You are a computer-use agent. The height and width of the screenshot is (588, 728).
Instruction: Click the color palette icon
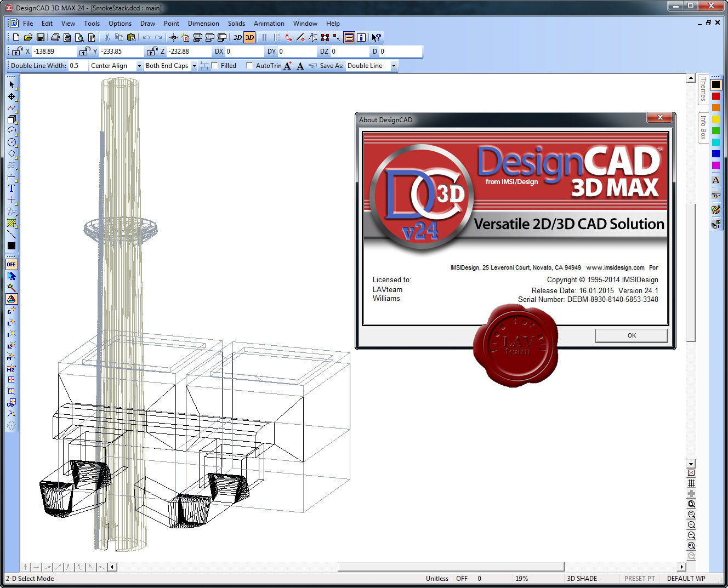tap(715, 209)
